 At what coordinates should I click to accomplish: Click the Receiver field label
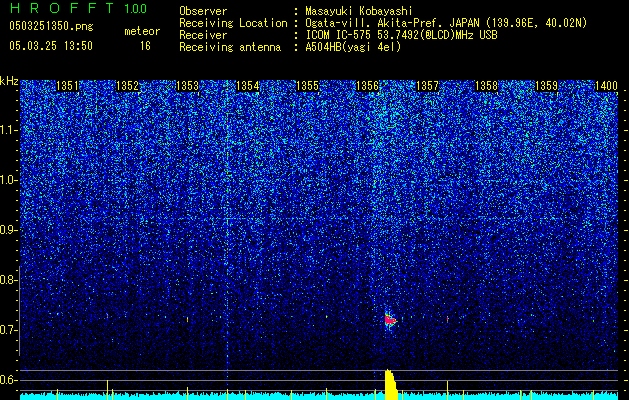click(x=203, y=35)
